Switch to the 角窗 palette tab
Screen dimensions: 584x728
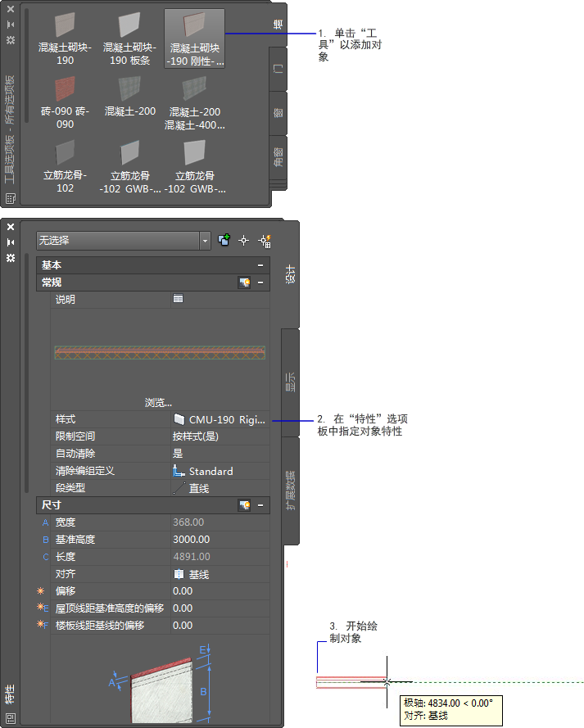click(278, 157)
